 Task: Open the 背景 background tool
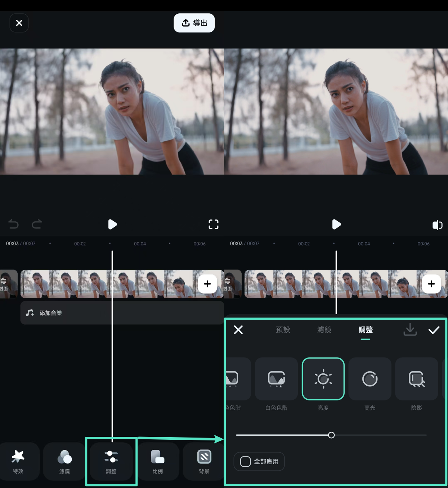pyautogui.click(x=204, y=461)
